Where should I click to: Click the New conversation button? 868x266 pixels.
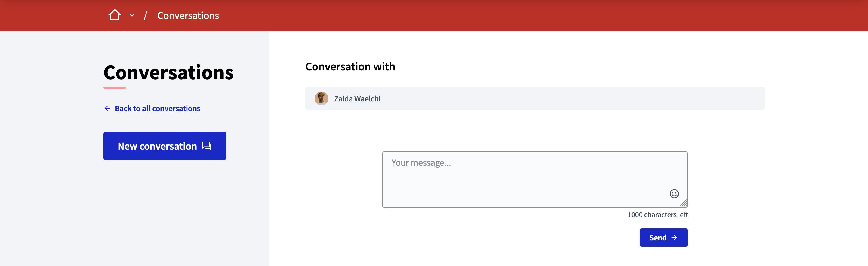(165, 146)
